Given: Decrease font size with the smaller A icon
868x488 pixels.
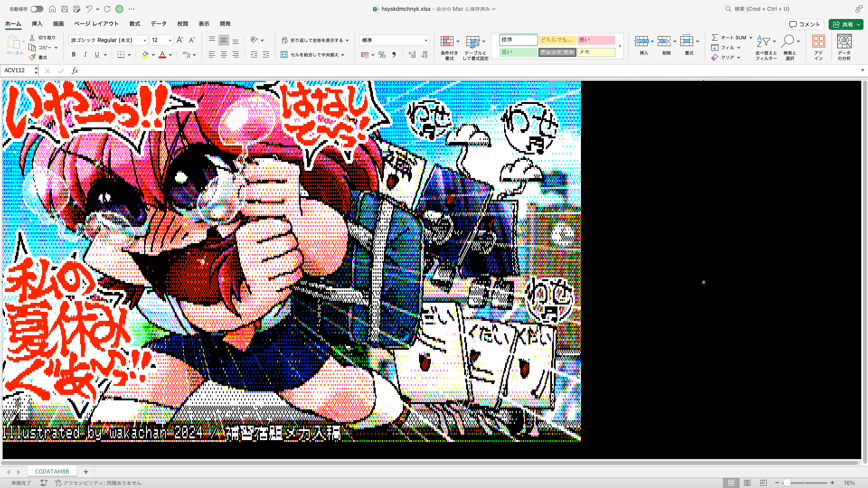Looking at the screenshot, I should pos(192,40).
